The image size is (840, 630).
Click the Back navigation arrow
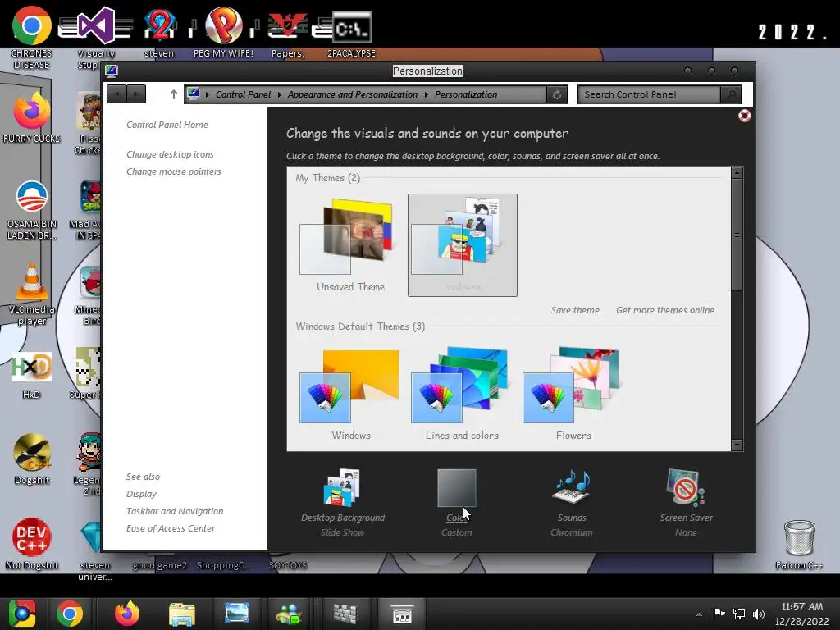click(x=116, y=94)
